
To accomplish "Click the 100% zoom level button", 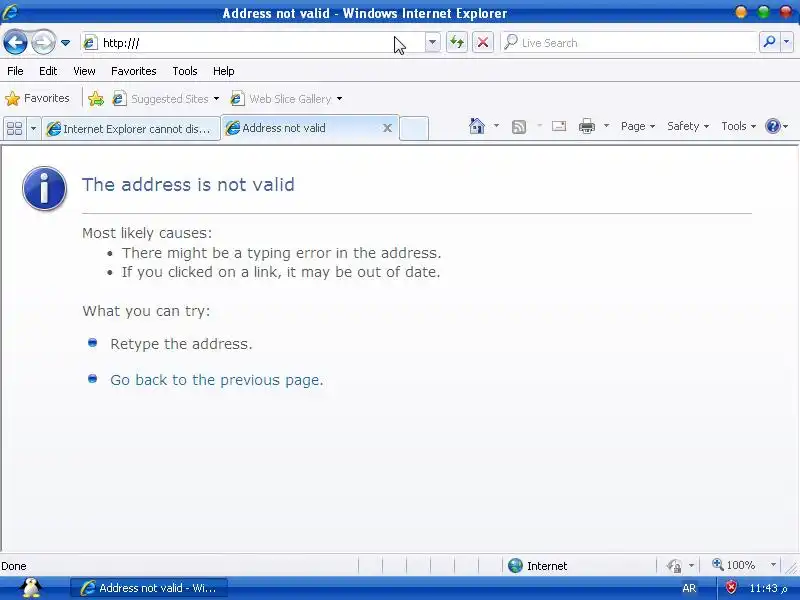I will coord(734,565).
